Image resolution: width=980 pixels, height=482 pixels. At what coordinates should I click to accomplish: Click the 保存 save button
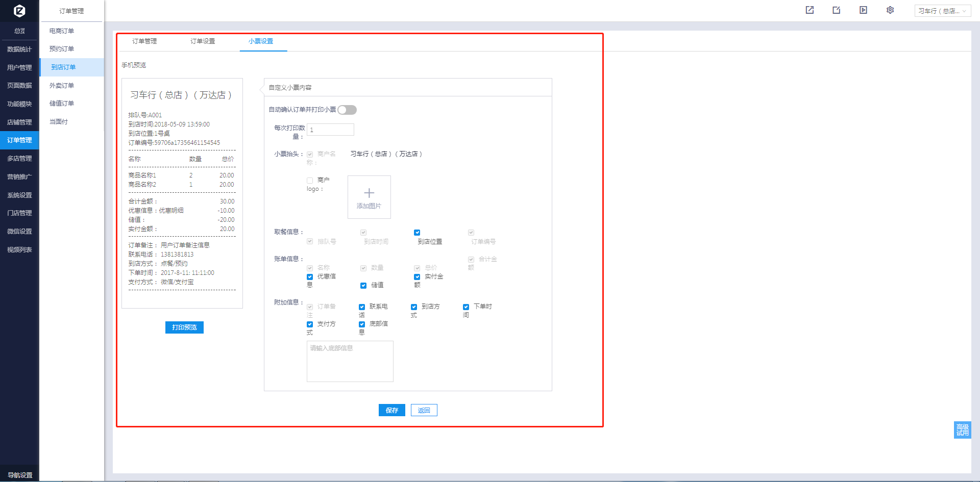(391, 410)
